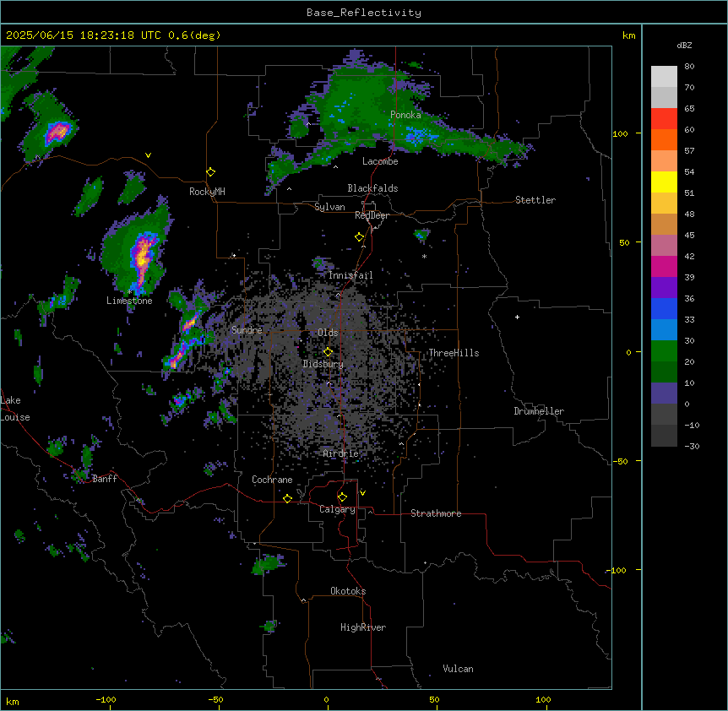Image resolution: width=728 pixels, height=711 pixels.
Task: Pick the purple 36-39 dBZ legend swatch
Action: (664, 287)
